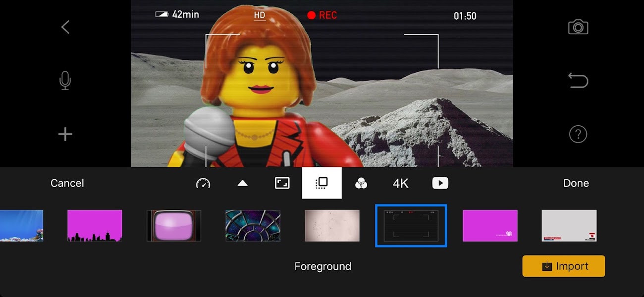Cancel the foreground editing
Image resolution: width=644 pixels, height=297 pixels.
[67, 183]
